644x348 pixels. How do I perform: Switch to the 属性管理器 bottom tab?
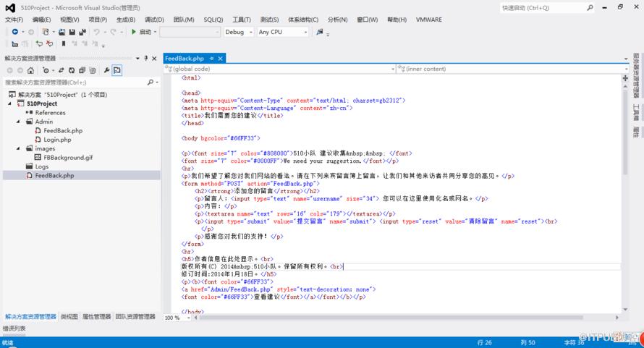96,317
